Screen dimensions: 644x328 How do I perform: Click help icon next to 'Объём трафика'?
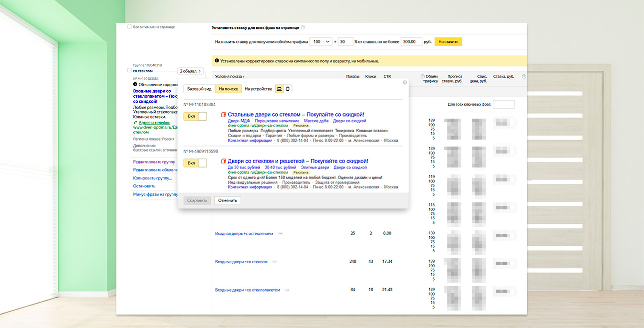pyautogui.click(x=422, y=76)
